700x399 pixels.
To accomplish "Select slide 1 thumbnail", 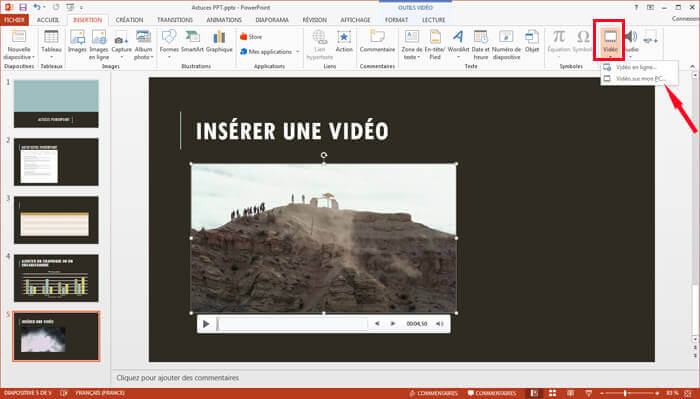I will tap(56, 104).
